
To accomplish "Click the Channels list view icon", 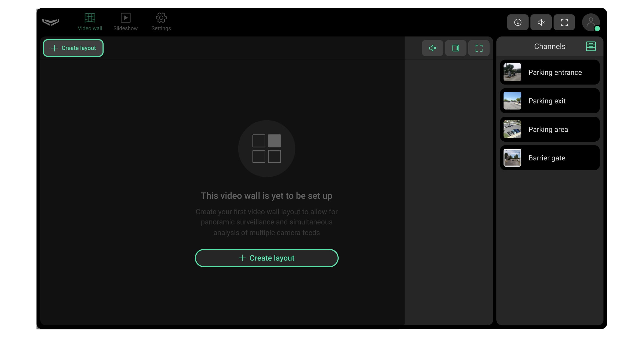I will [x=591, y=46].
